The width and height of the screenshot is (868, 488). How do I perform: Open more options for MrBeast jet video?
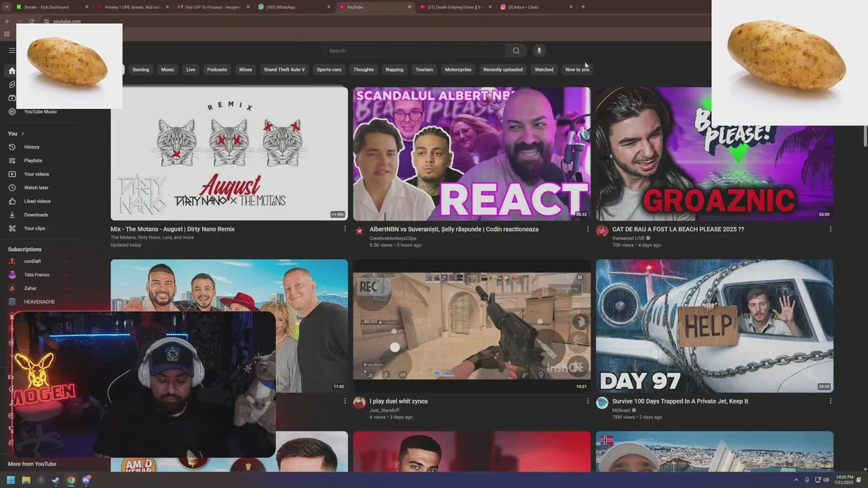[x=830, y=401]
